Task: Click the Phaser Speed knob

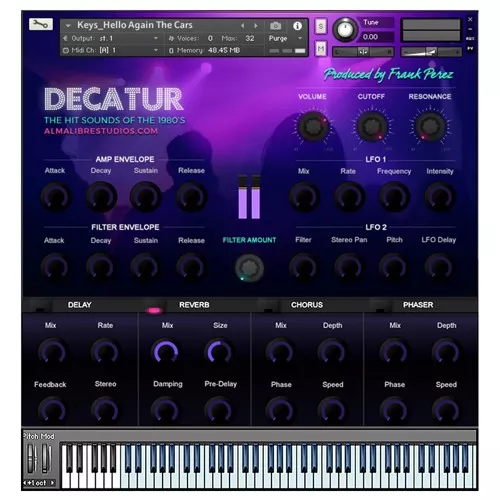Action: click(x=446, y=411)
